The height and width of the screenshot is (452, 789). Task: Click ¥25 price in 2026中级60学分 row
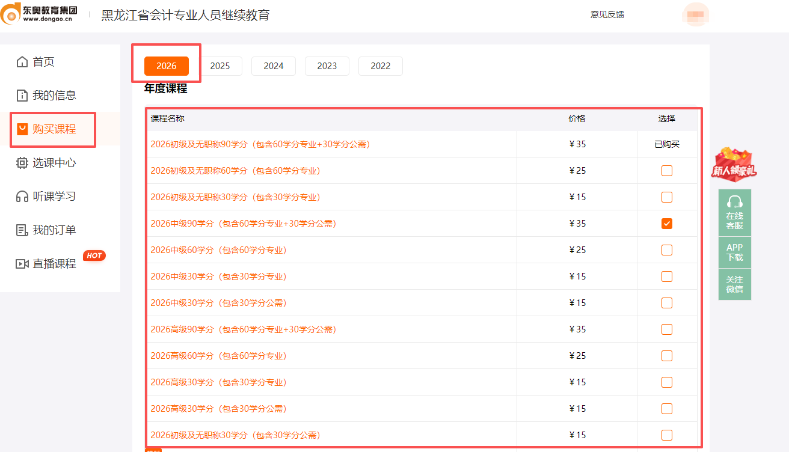pyautogui.click(x=578, y=250)
